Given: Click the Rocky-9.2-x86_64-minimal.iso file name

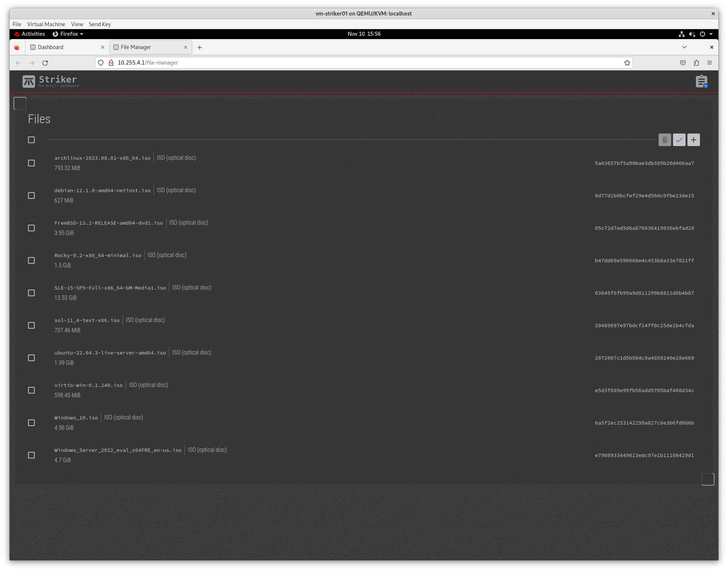Looking at the screenshot, I should tap(98, 256).
